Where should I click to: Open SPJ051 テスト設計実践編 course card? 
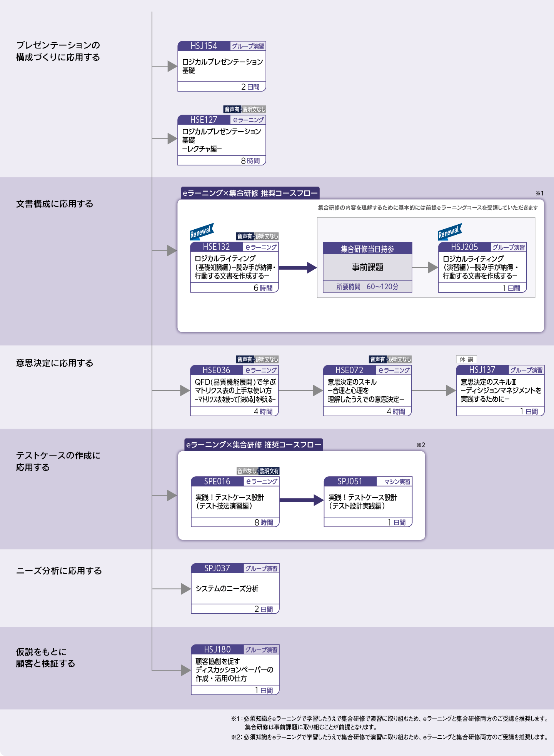(368, 502)
